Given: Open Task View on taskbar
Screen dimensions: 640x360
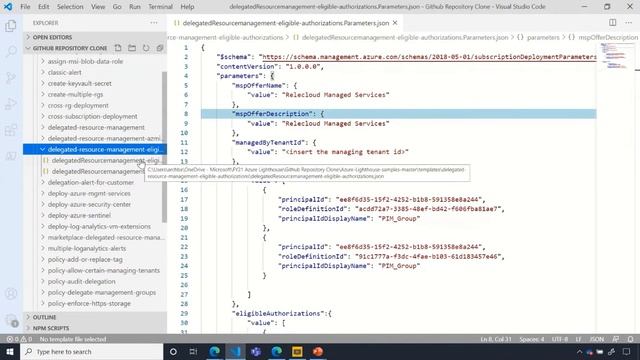Looking at the screenshot, I should [x=193, y=351].
